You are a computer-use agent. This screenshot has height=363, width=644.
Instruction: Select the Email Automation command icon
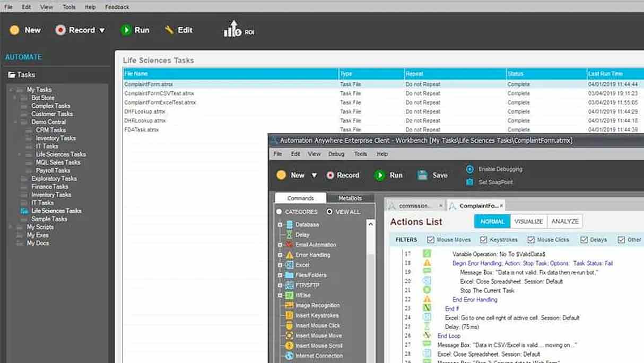(289, 245)
